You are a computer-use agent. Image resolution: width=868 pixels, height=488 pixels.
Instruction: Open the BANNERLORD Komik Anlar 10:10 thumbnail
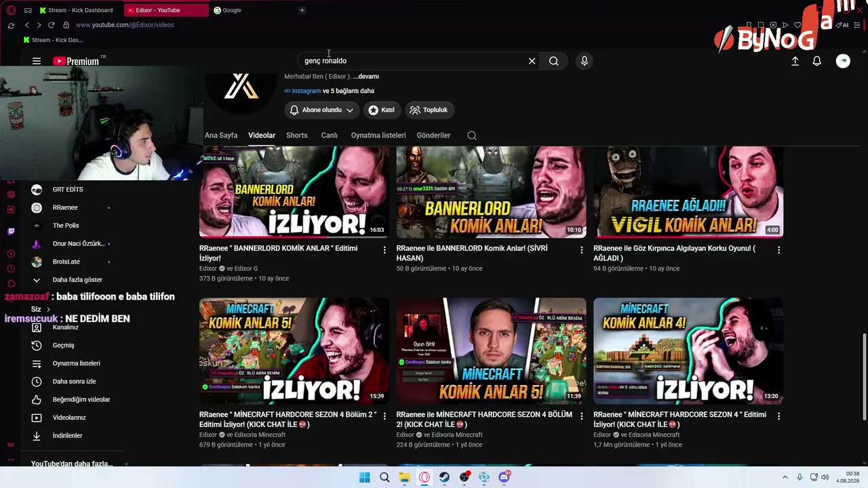point(491,192)
